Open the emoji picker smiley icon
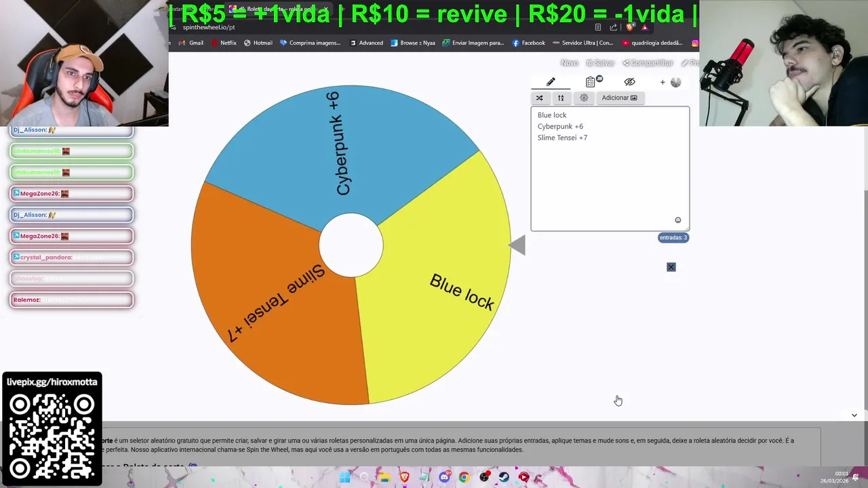868x488 pixels. click(677, 220)
